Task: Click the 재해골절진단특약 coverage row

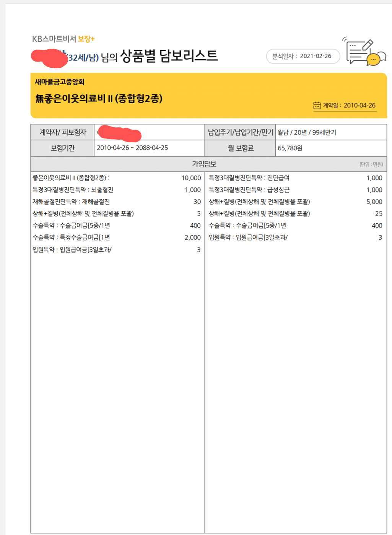Action: 71,202
